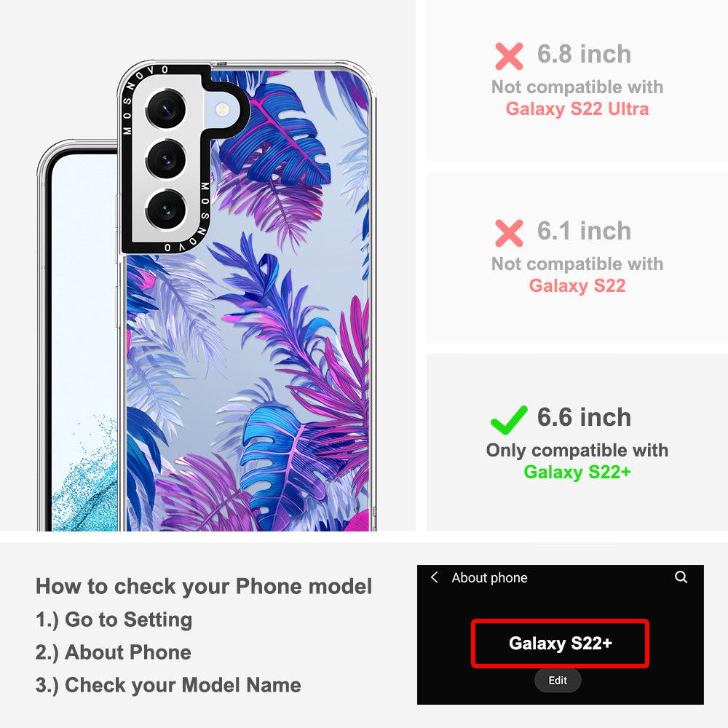The image size is (728, 728).
Task: Select the highlighted Galaxy S22+ model name
Action: 560,644
